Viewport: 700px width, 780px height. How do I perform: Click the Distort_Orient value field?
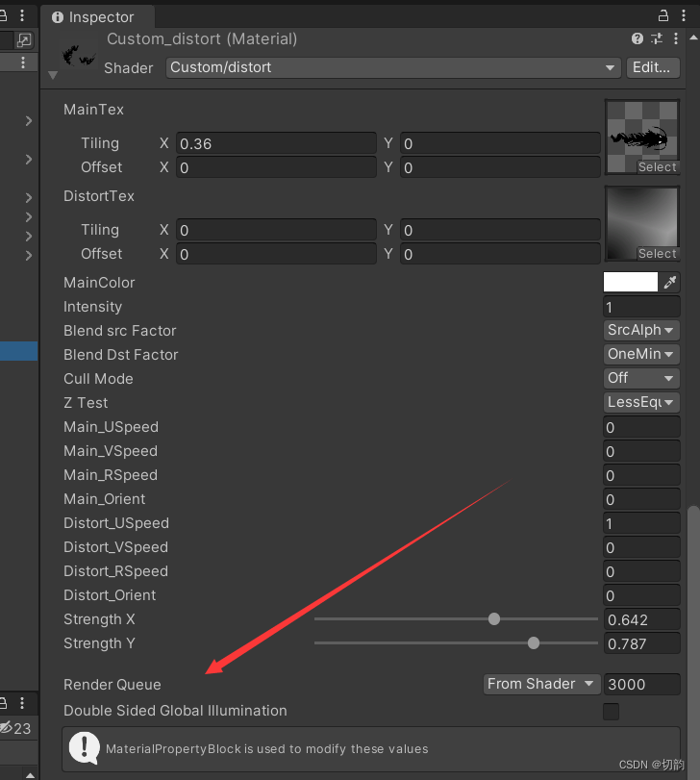pos(641,595)
